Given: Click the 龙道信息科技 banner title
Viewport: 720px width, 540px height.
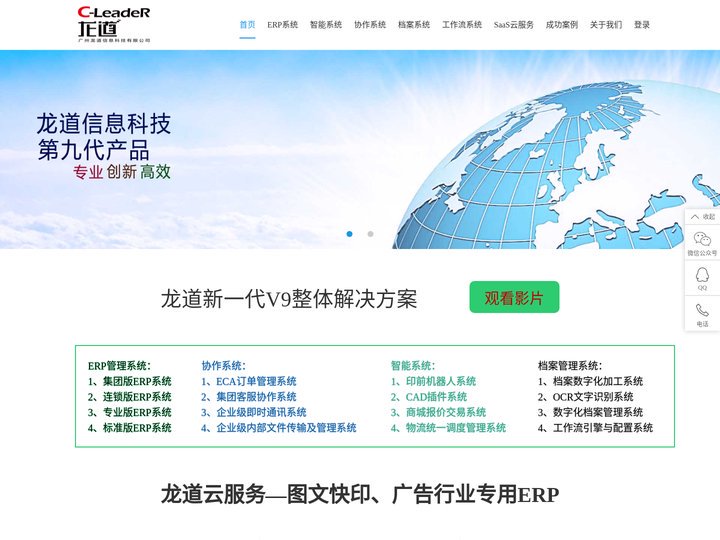Looking at the screenshot, I should point(104,124).
